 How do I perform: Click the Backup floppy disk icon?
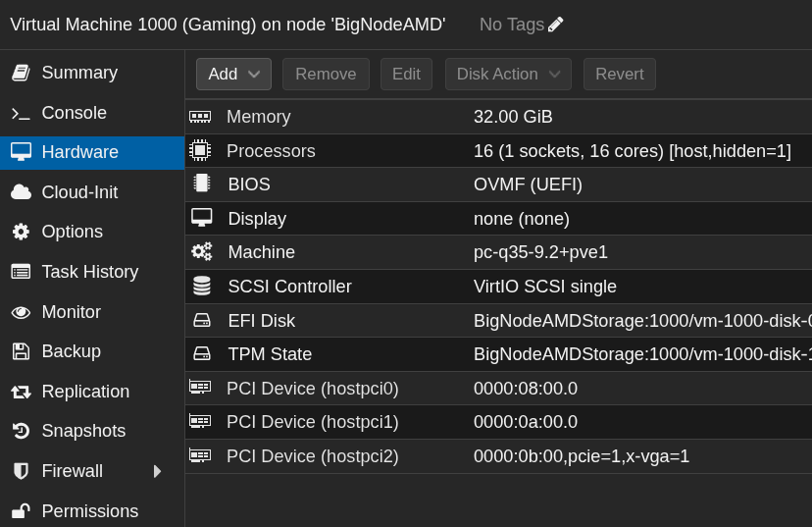21,351
